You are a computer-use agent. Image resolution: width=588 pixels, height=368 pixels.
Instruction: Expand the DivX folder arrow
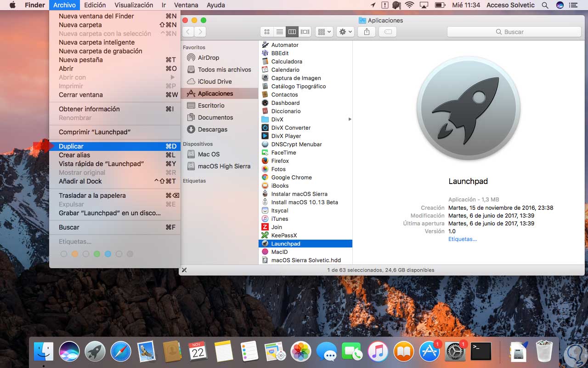350,120
